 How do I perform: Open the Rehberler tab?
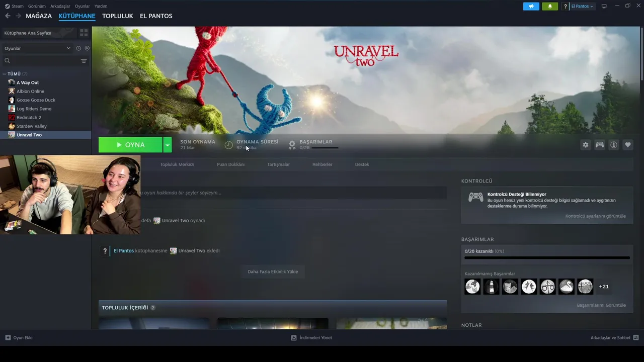(x=322, y=164)
